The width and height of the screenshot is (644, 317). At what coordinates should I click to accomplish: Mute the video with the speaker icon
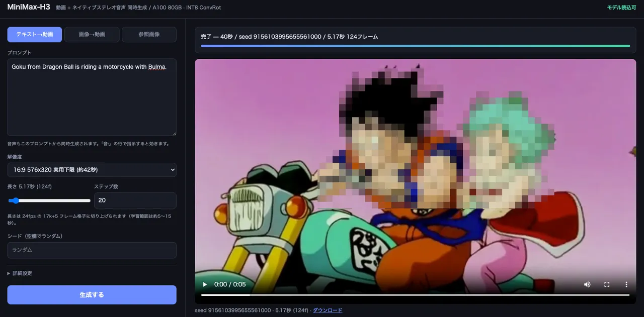point(587,284)
